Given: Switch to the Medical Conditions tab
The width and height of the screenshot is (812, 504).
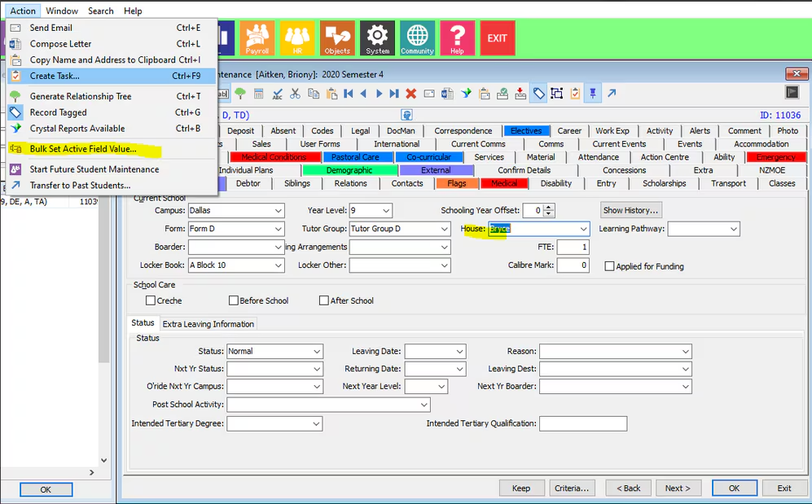Looking at the screenshot, I should click(x=274, y=157).
